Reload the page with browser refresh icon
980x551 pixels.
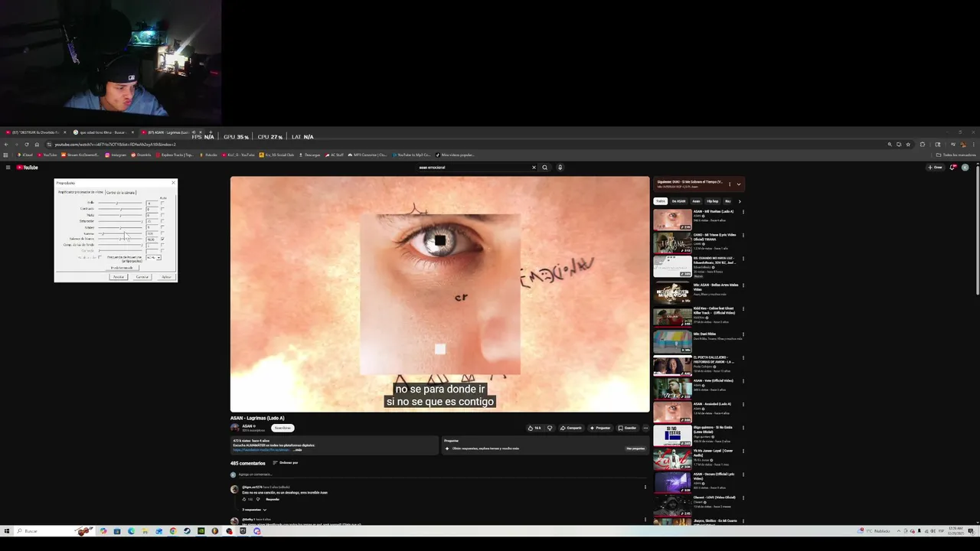pos(27,144)
